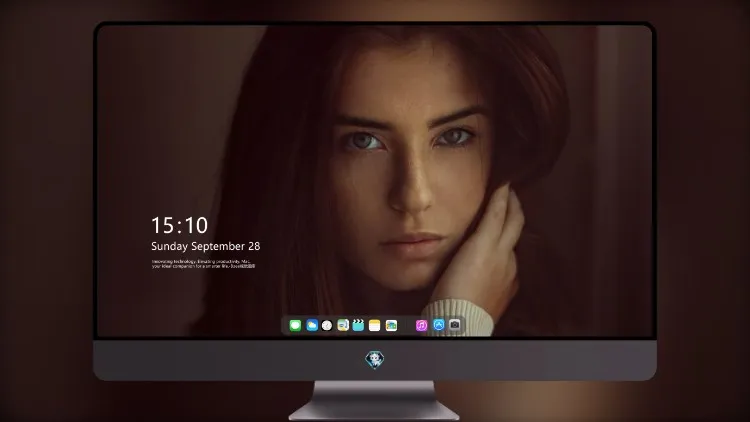Select the Sunday September 28 date text
Screen dimensions: 750x422
point(206,246)
